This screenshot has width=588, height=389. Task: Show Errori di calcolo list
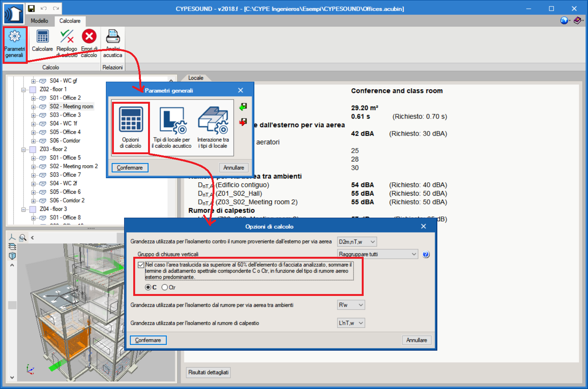(89, 43)
